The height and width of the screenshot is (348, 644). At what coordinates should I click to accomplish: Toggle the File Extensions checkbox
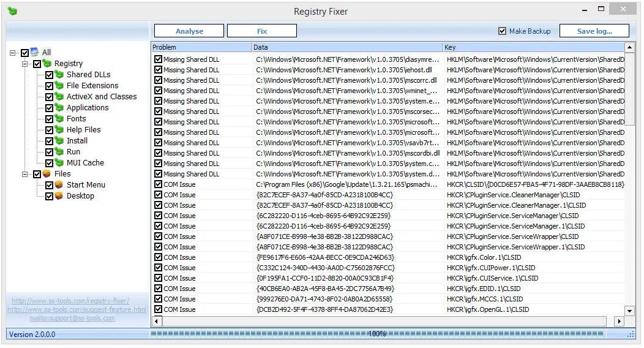pos(50,86)
